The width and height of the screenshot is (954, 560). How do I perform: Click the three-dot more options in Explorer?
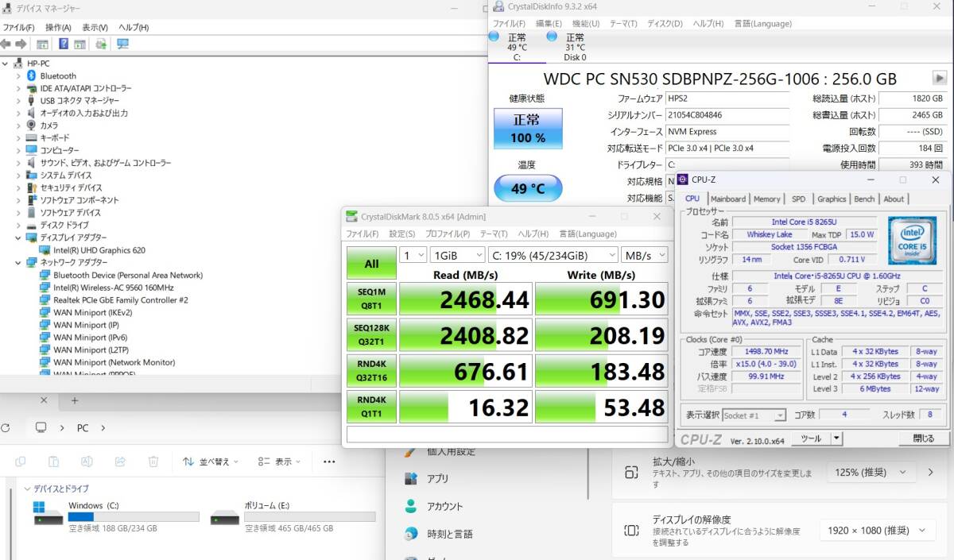(329, 462)
